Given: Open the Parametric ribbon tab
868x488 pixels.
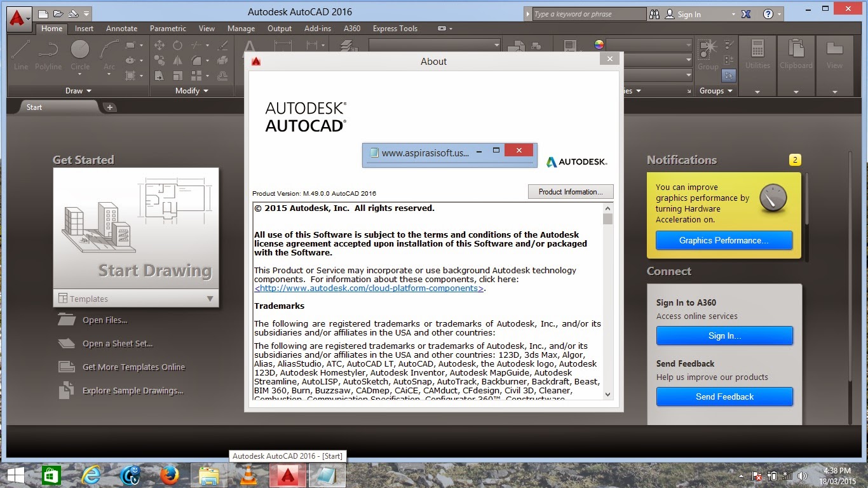Looking at the screenshot, I should click(x=168, y=29).
